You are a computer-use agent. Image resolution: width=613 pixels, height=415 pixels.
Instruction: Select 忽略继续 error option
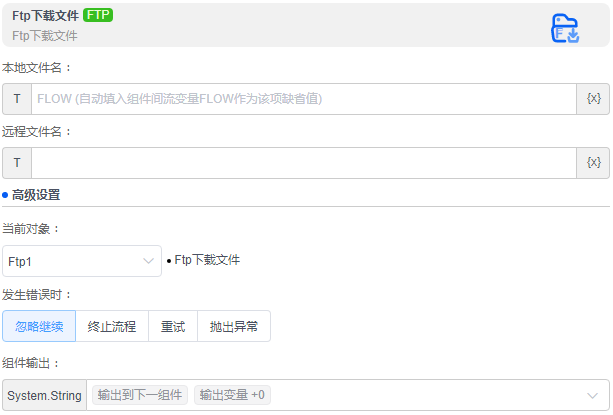(39, 326)
